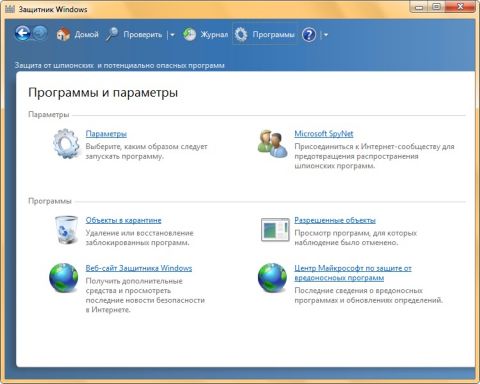Click the Программы и параметры heading
This screenshot has width=480, height=384.
103,93
